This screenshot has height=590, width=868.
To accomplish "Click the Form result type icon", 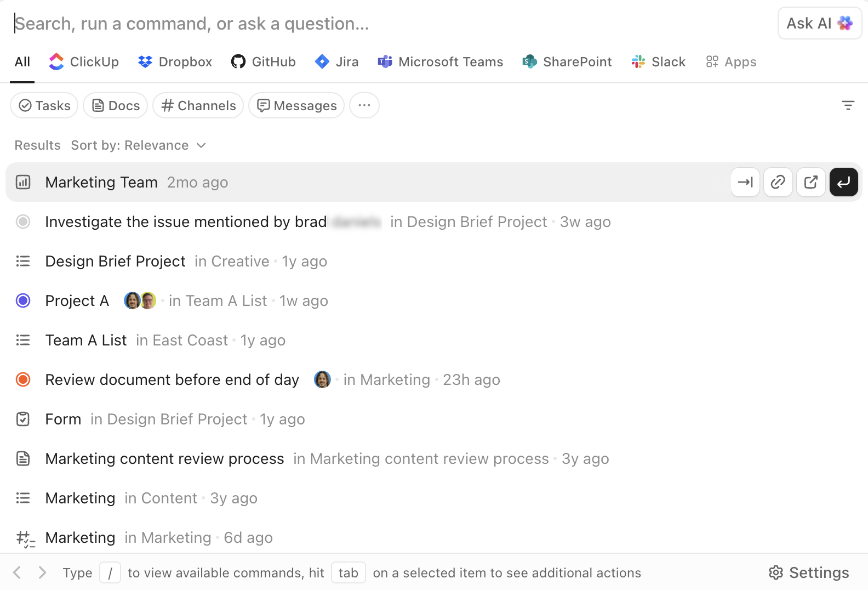I will click(23, 419).
